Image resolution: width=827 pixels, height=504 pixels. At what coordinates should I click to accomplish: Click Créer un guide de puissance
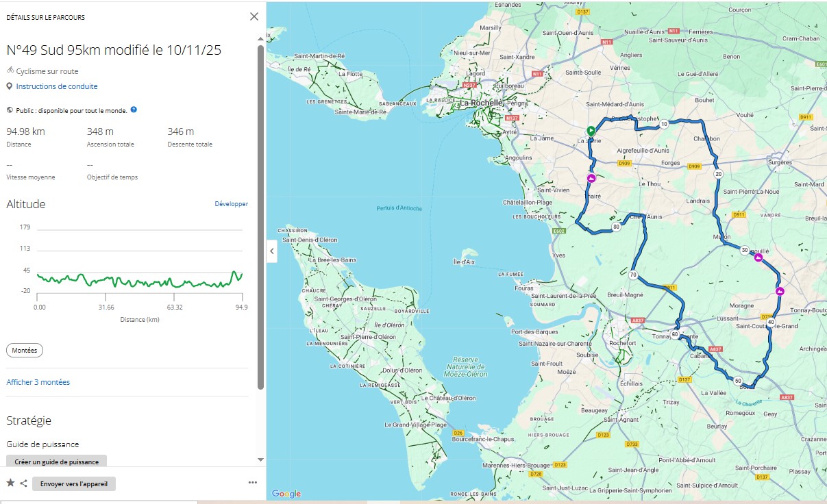[x=57, y=462]
